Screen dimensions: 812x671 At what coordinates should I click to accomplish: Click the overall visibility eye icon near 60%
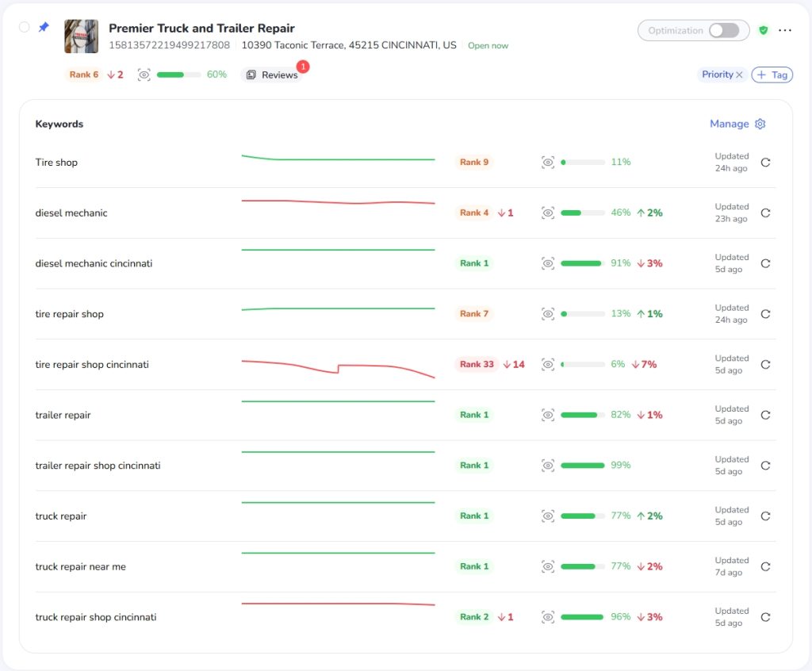144,75
